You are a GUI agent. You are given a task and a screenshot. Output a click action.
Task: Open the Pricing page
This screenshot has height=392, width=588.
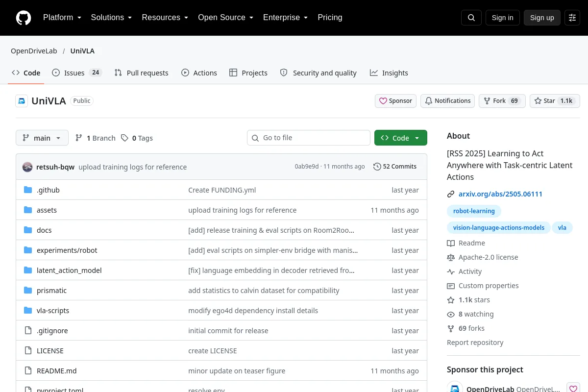[x=330, y=18]
